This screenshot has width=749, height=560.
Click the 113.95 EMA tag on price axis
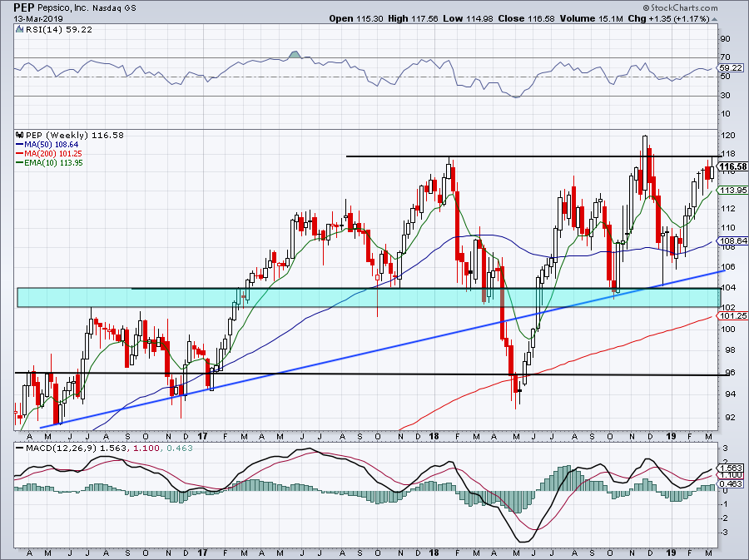[733, 190]
